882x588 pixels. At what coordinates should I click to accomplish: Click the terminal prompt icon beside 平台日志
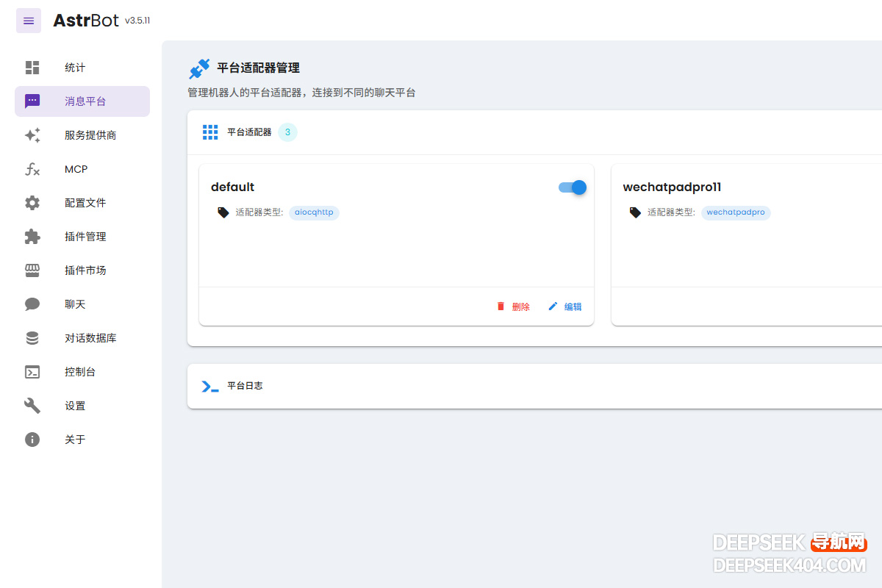pos(210,386)
